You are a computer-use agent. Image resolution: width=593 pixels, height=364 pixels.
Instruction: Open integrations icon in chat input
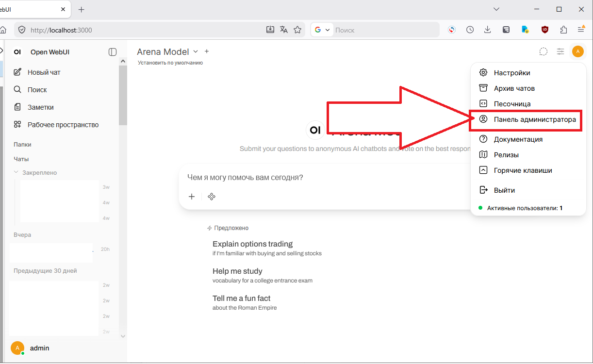tap(212, 197)
